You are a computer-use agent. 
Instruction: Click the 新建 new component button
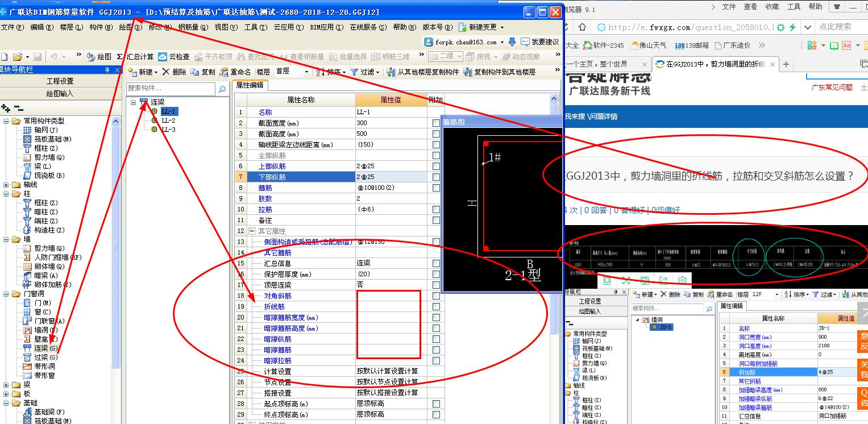[x=142, y=72]
